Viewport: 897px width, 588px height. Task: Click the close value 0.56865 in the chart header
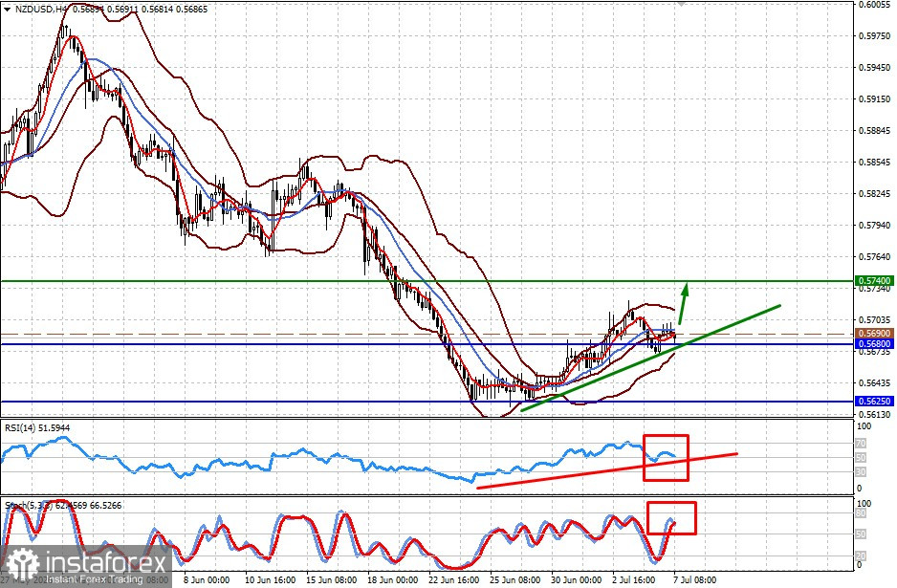point(191,10)
